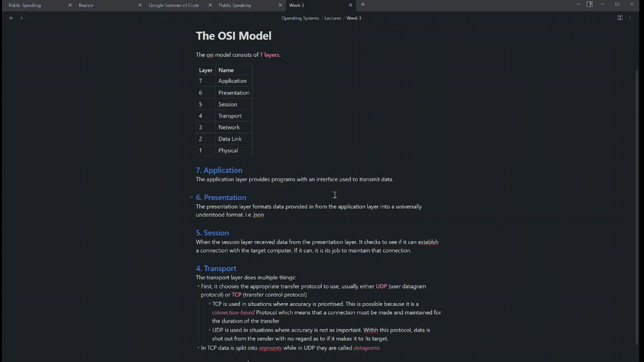
Task: Open Operating Systems in the breadcrumb
Action: pos(300,18)
